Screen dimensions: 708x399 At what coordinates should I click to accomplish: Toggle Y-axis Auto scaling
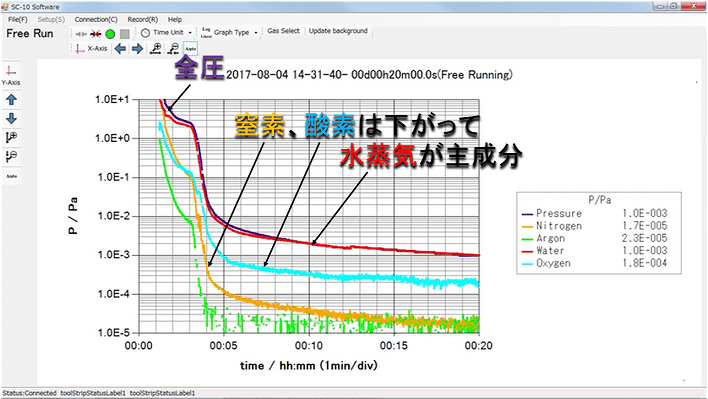tap(11, 176)
